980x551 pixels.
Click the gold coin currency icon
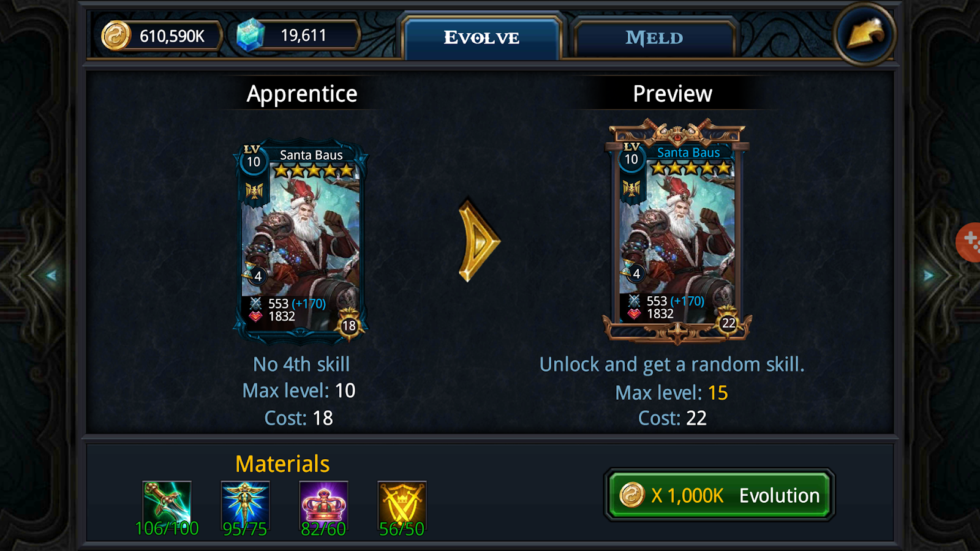(116, 36)
